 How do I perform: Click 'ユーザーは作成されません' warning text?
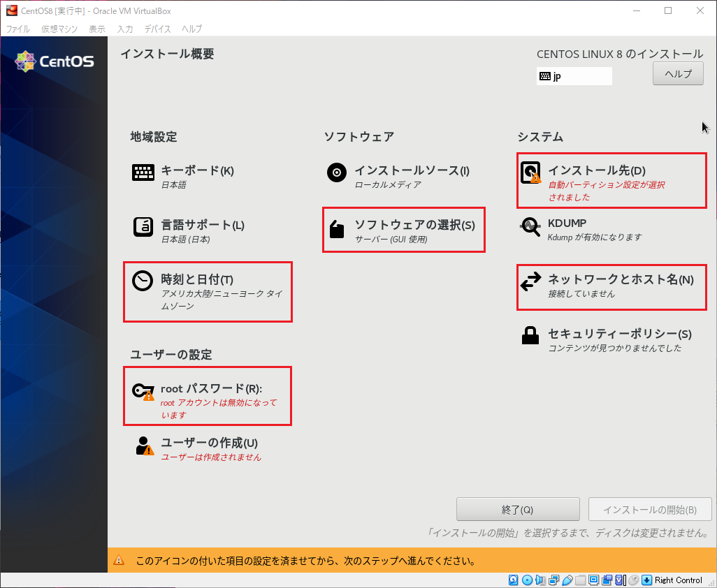coord(211,457)
